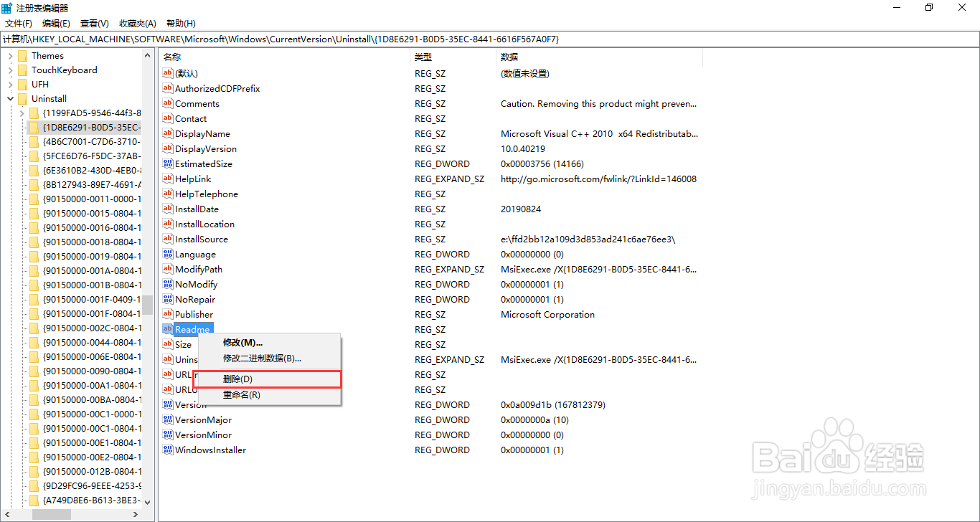980x522 pixels.
Task: Click the NoRepair DWORD value icon
Action: tap(168, 299)
